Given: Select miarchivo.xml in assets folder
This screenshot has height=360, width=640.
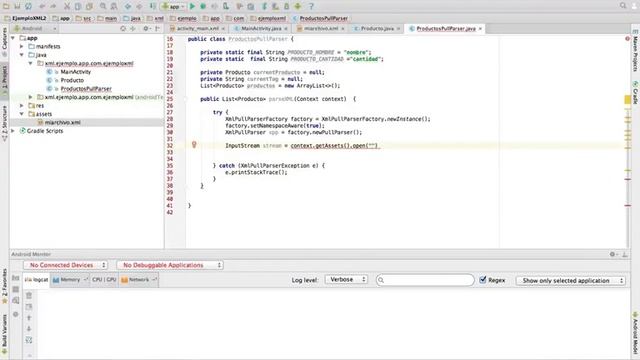Looking at the screenshot, I should point(62,122).
